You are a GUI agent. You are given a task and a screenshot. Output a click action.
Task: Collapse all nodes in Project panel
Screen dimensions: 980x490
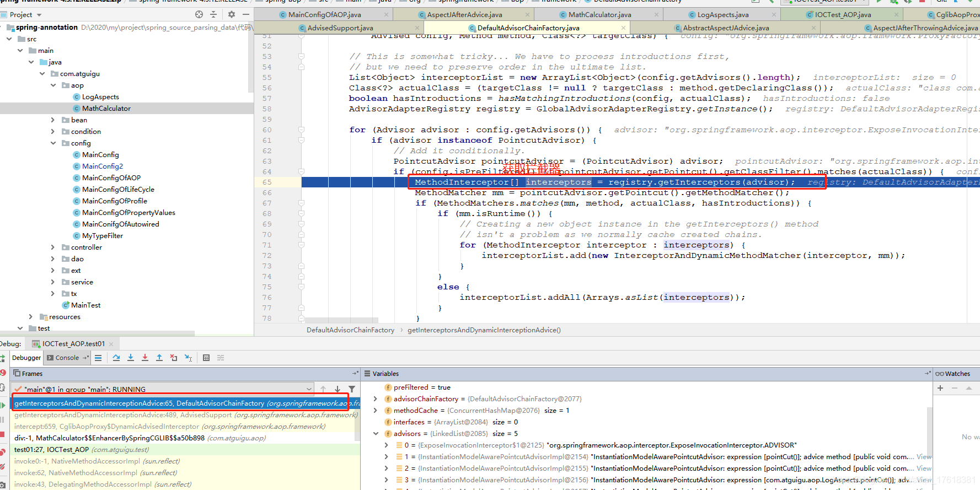[x=213, y=14]
